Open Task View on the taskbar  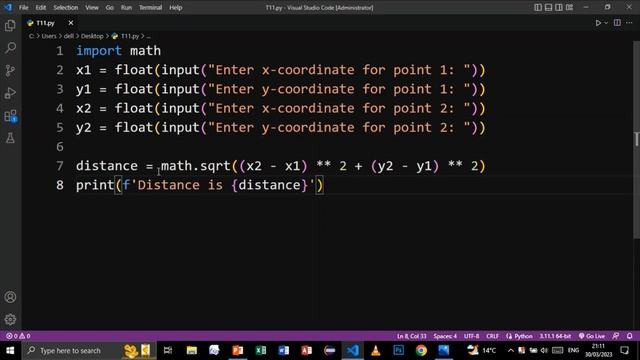pos(168,350)
